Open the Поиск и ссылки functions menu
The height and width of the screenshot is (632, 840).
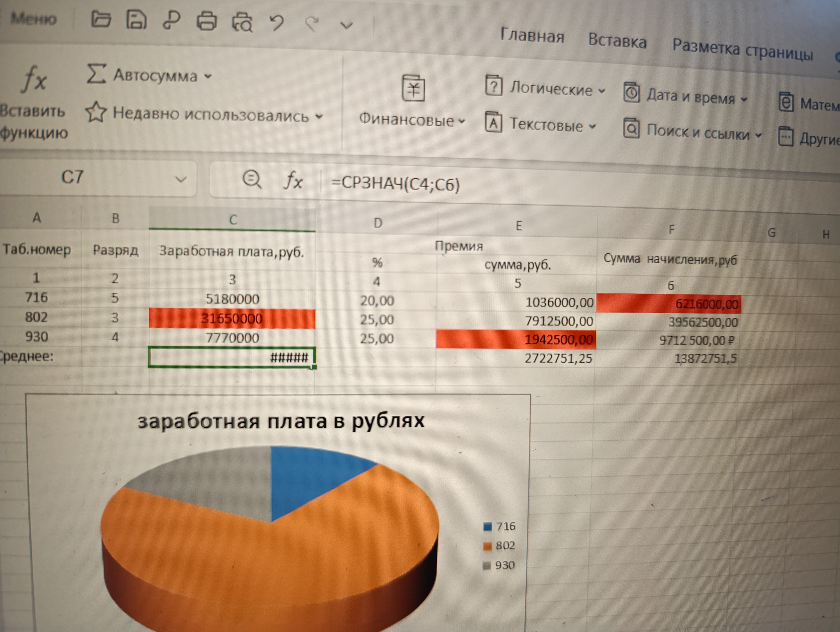tap(693, 131)
